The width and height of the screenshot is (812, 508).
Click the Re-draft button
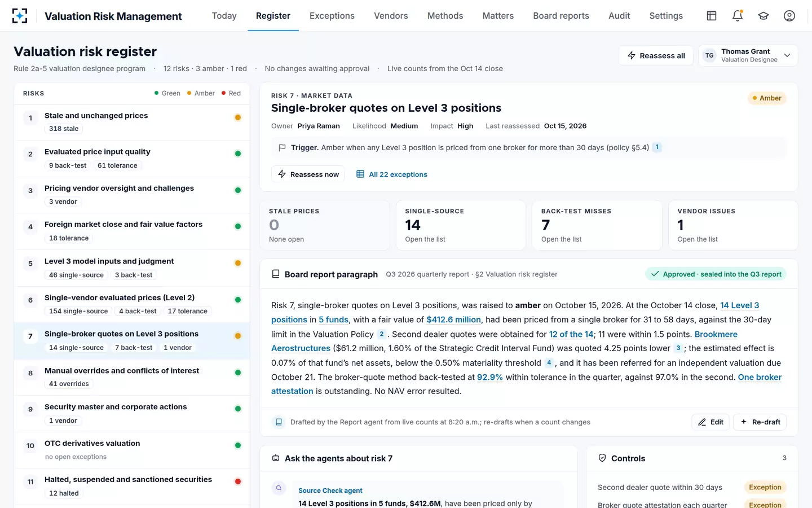pos(760,422)
